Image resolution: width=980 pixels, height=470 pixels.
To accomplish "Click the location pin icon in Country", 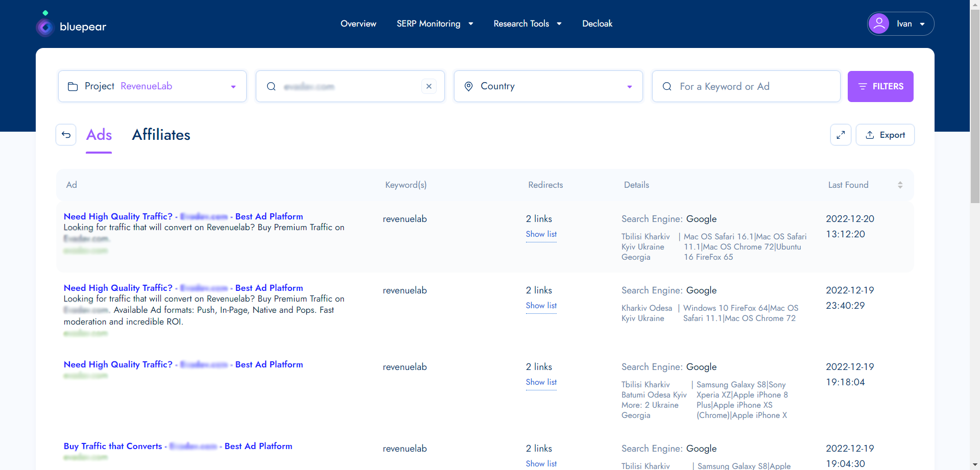I will pos(468,86).
